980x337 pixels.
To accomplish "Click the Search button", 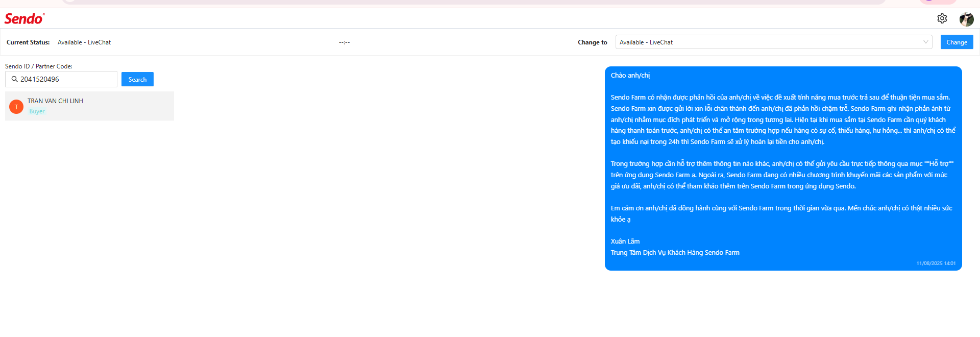I will pos(137,79).
